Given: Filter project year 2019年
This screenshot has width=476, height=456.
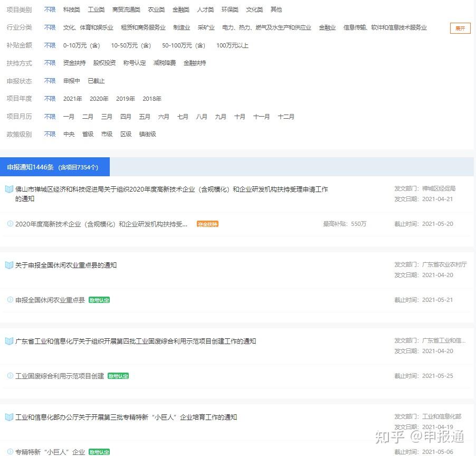Looking at the screenshot, I should coord(126,99).
